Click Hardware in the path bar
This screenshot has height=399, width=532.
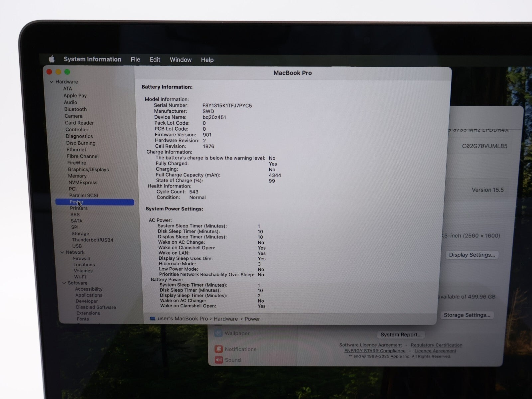(226, 319)
